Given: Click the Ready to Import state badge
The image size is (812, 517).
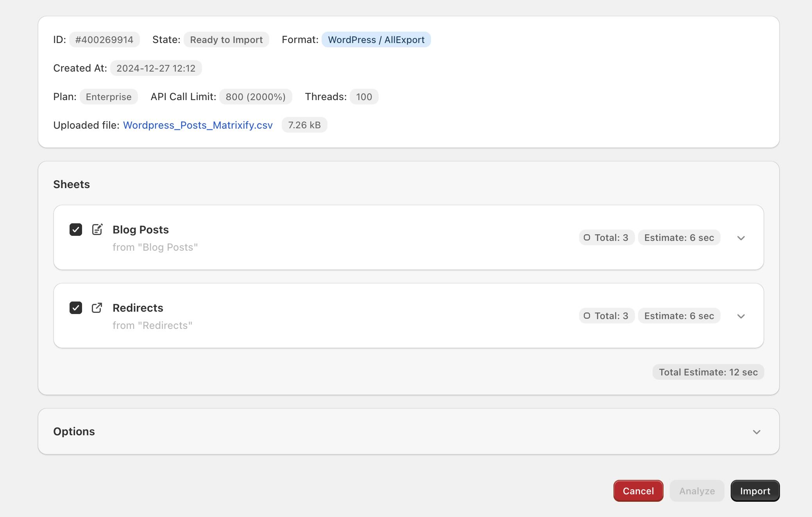Looking at the screenshot, I should click(x=226, y=40).
